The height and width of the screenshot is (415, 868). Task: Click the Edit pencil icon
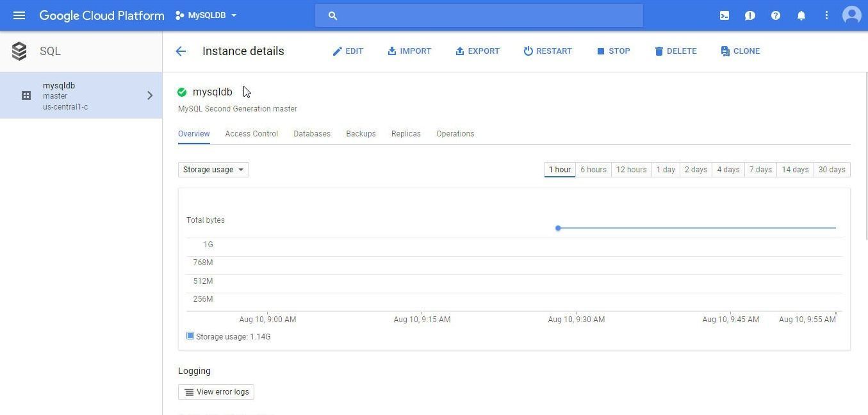click(x=337, y=51)
